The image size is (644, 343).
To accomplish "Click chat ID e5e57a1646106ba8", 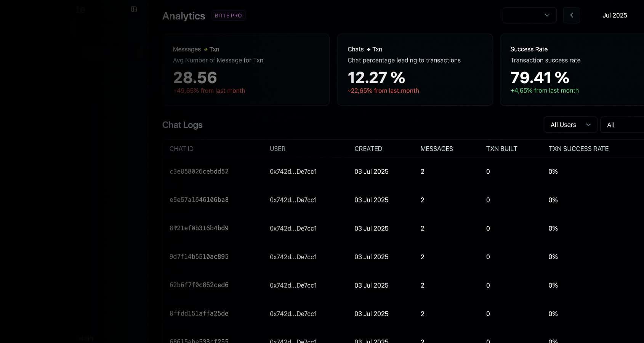I will click(199, 200).
